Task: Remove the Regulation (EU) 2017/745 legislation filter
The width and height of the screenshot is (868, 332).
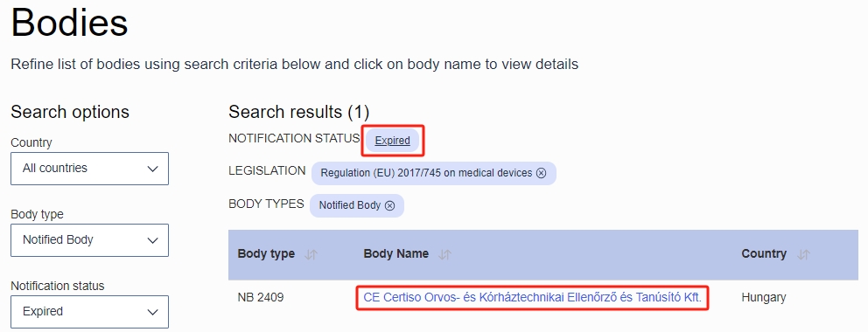Action: pos(541,174)
